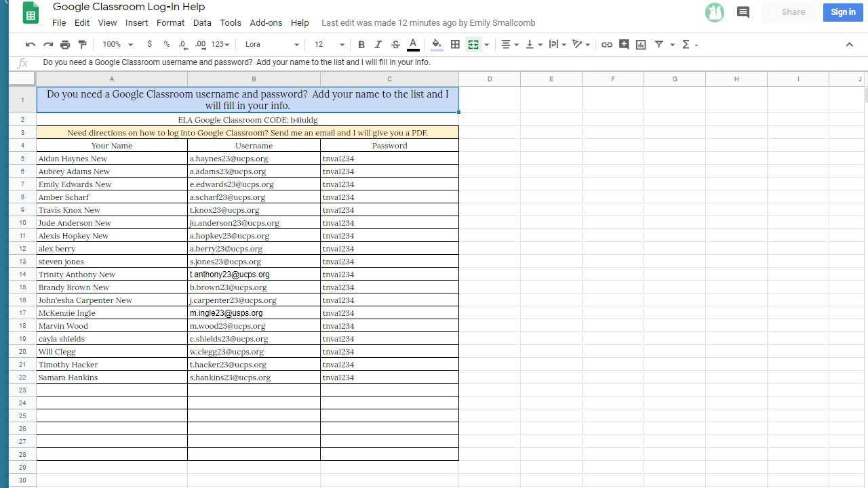Click the Sign in button
The height and width of the screenshot is (488, 868).
pos(842,12)
